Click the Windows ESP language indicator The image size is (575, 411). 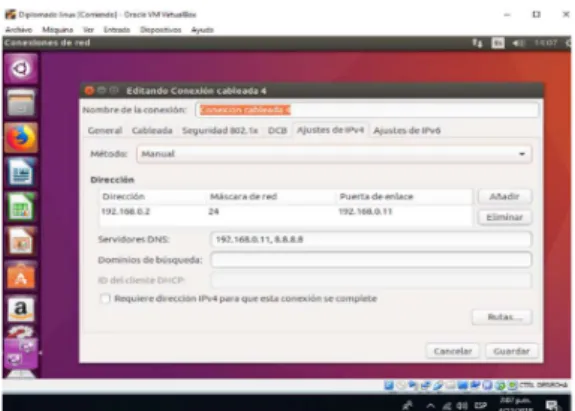pyautogui.click(x=480, y=406)
